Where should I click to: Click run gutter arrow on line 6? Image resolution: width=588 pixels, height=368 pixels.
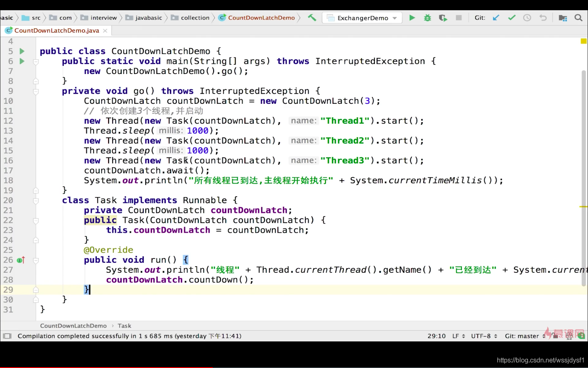click(22, 61)
